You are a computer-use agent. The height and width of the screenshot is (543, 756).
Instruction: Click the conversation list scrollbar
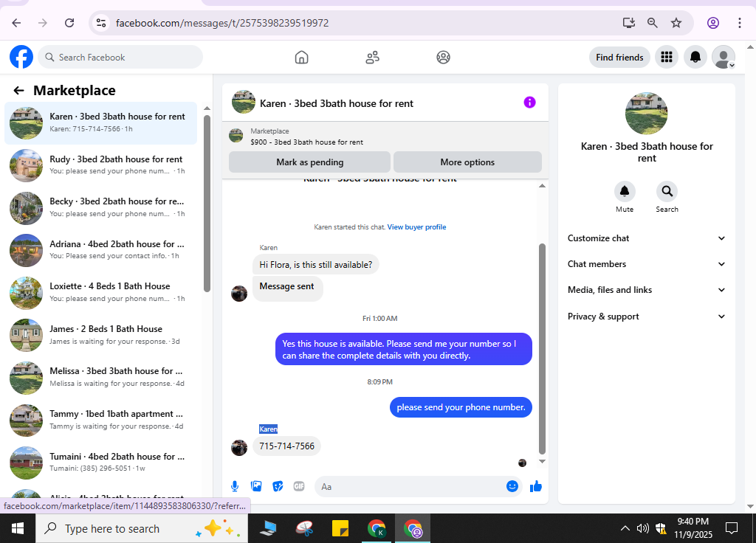point(207,202)
